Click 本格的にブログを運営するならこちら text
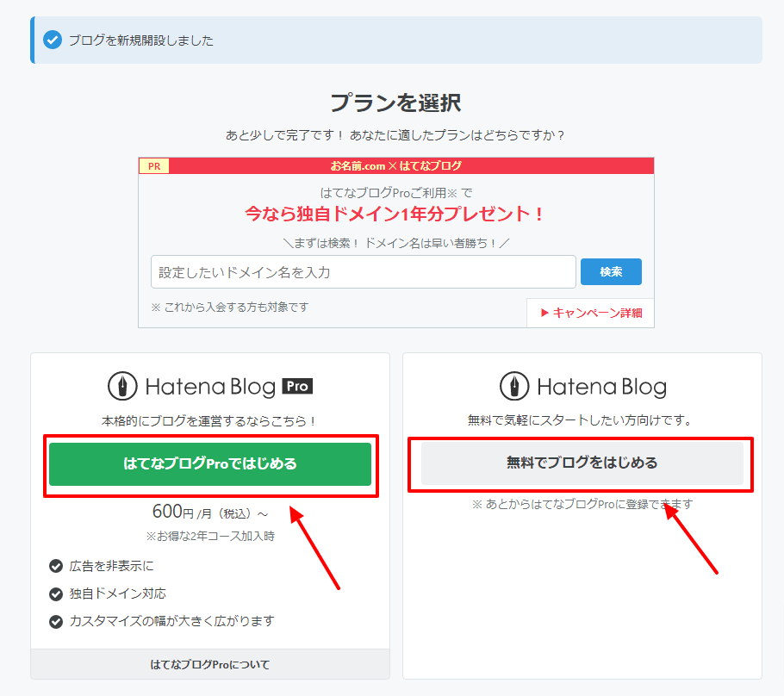Screen dimensions: 784x696 click(208, 421)
